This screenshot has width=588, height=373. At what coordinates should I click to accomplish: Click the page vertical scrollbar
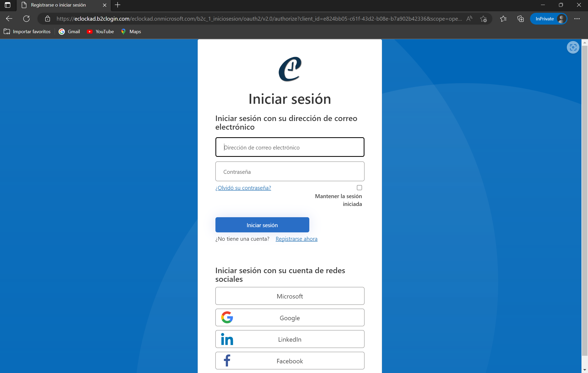pos(585,201)
